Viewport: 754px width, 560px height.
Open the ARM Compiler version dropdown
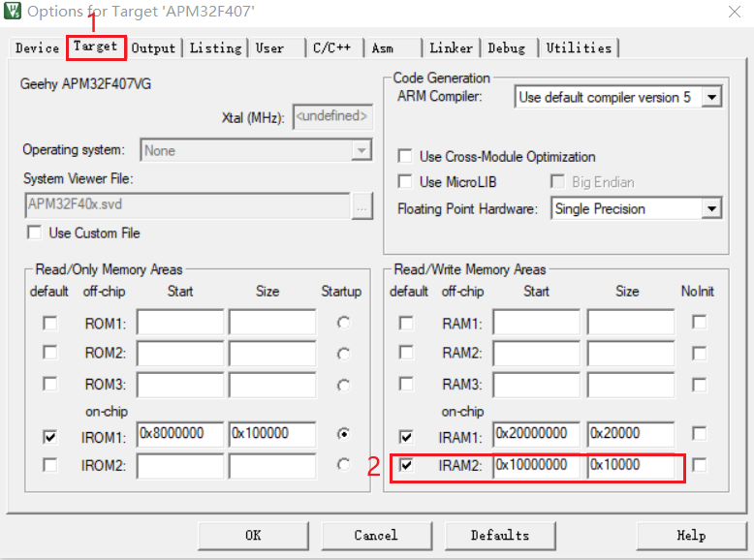pos(712,97)
